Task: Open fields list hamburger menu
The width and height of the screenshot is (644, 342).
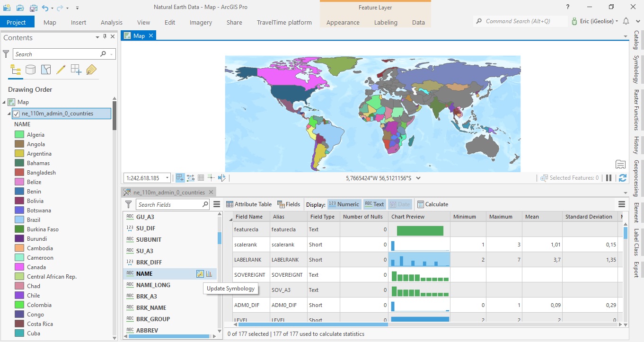Action: tap(217, 204)
